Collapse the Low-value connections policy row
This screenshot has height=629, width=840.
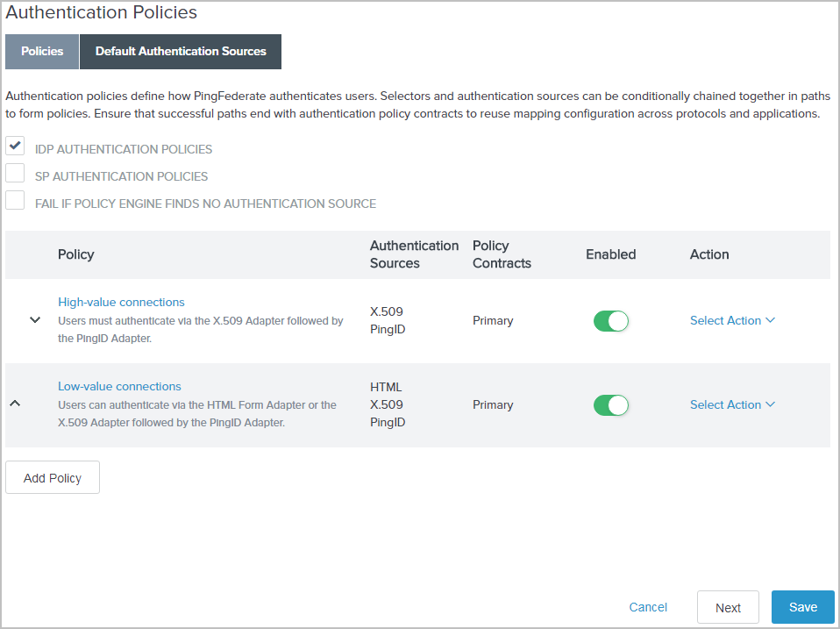coord(15,402)
